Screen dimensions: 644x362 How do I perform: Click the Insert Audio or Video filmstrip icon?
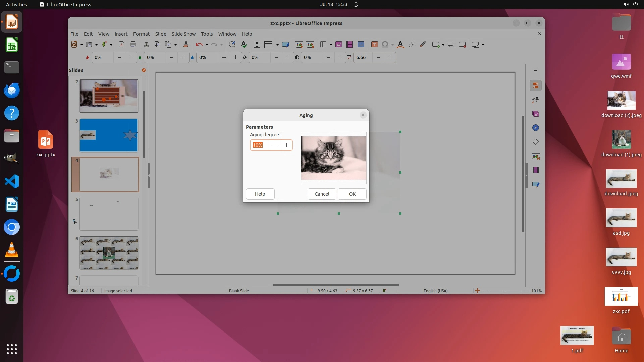pyautogui.click(x=350, y=44)
